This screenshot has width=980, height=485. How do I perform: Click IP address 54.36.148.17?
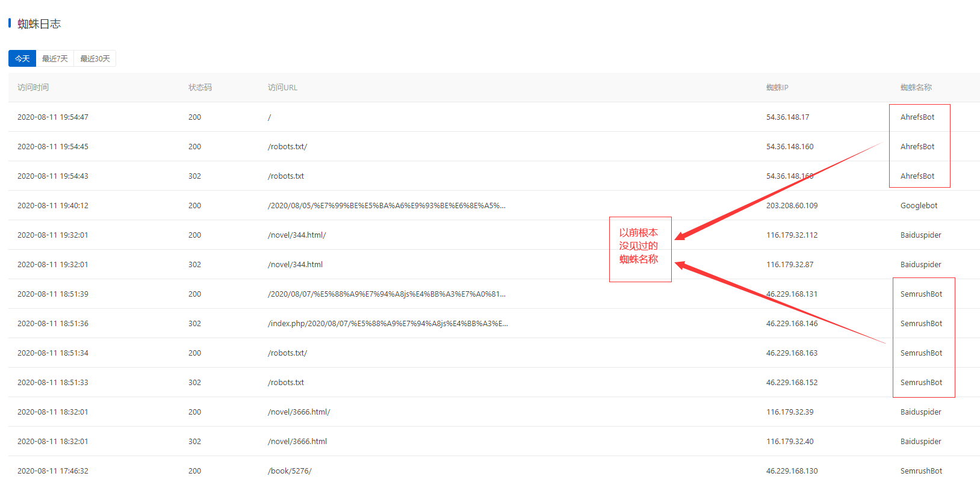[x=787, y=117]
